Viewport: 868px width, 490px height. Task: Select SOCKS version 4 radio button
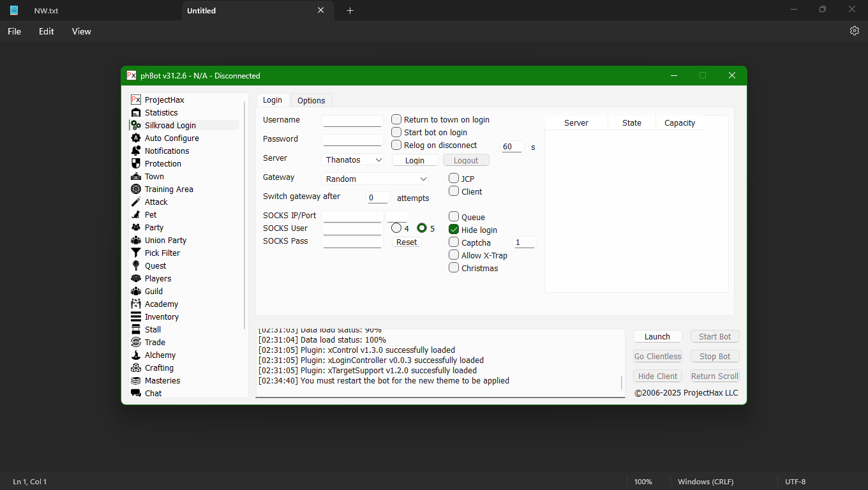pos(396,228)
